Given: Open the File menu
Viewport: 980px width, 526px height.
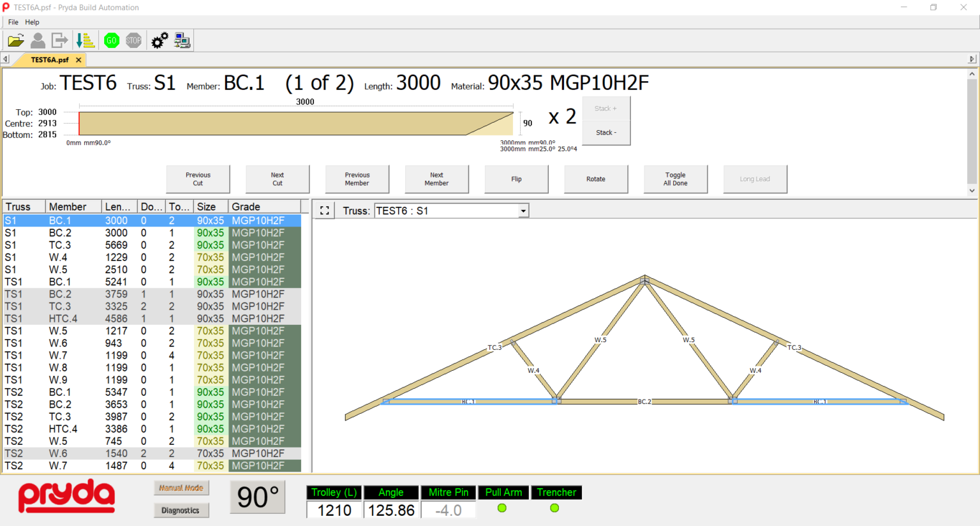Looking at the screenshot, I should click(x=13, y=22).
